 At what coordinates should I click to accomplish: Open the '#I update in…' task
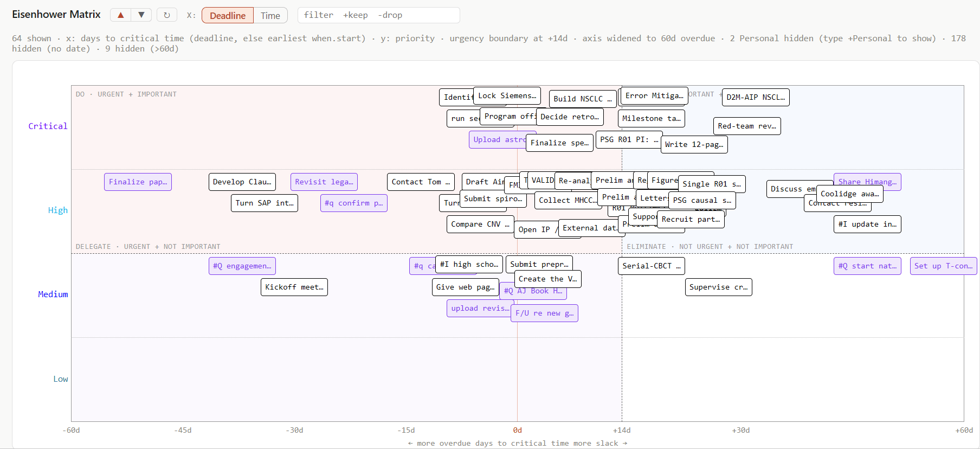coord(867,224)
